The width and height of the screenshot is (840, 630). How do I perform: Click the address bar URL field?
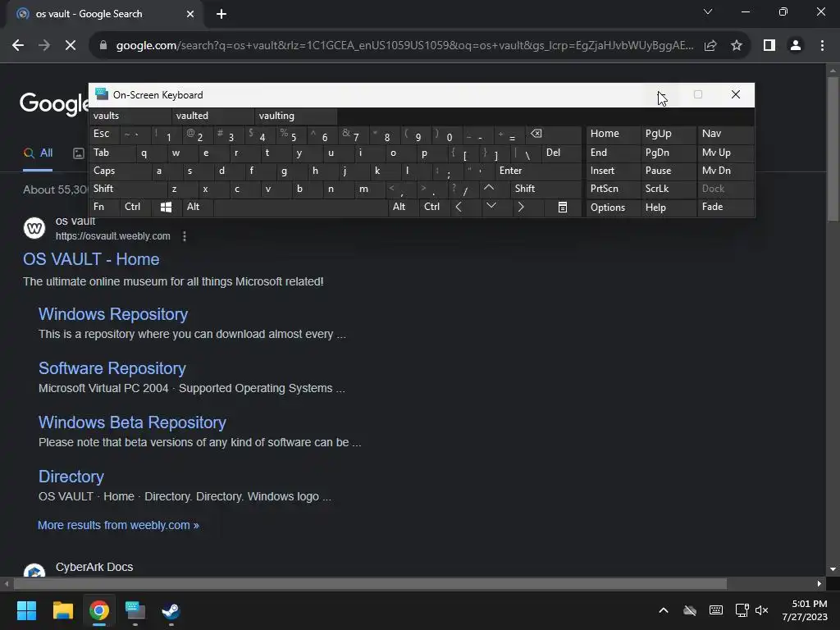point(404,46)
